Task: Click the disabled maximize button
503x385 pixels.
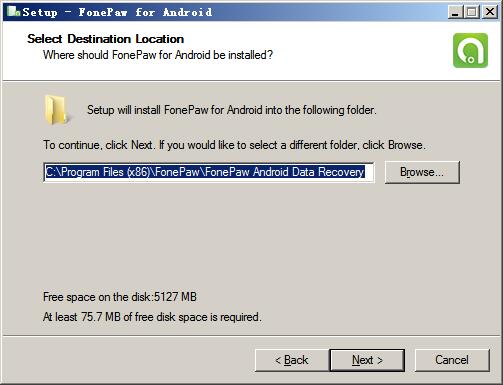Action: point(471,12)
